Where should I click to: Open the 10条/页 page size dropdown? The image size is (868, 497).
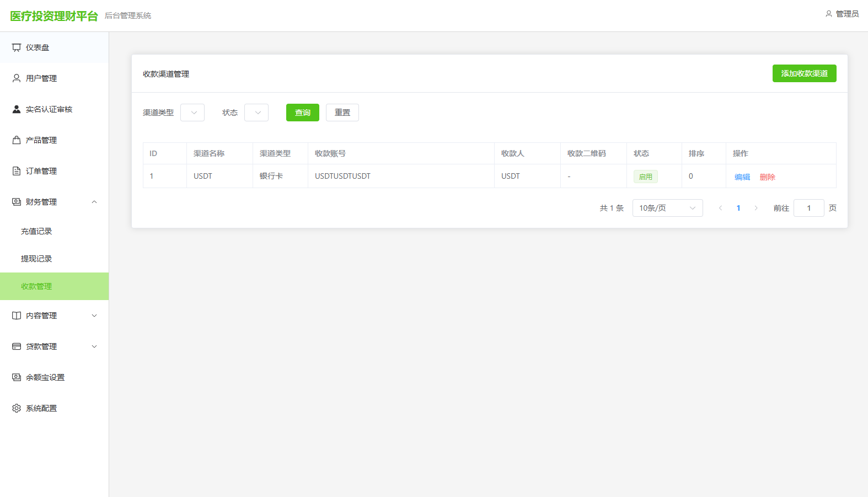click(668, 208)
